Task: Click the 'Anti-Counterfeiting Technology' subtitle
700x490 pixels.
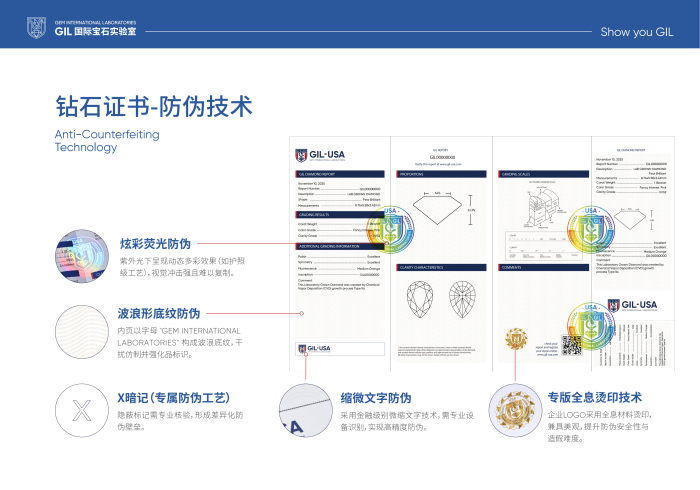Action: pyautogui.click(x=107, y=141)
